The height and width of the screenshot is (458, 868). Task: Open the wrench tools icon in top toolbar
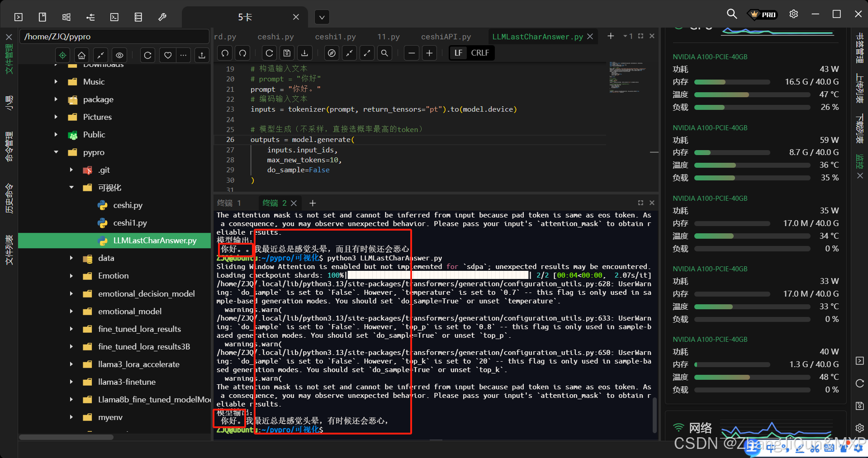click(x=162, y=17)
